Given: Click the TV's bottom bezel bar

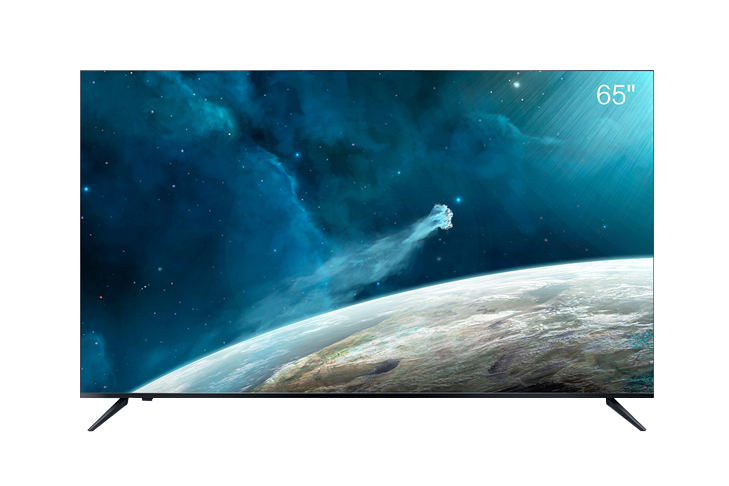Looking at the screenshot, I should coord(366,395).
